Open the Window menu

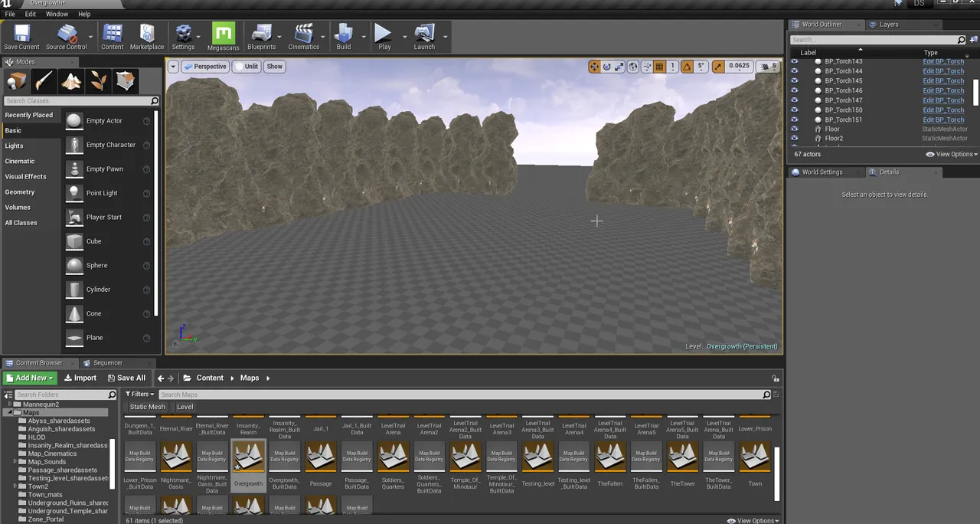(57, 14)
